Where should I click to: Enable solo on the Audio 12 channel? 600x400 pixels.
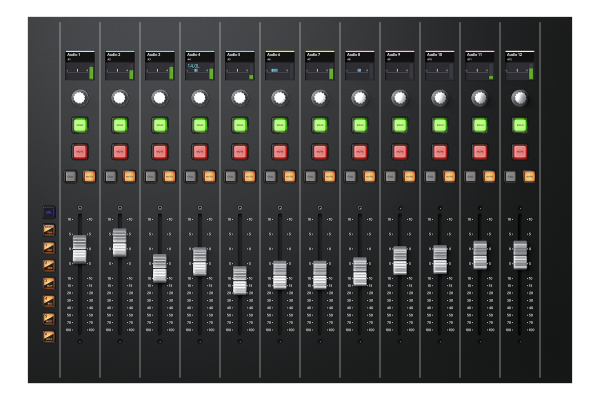(520, 125)
